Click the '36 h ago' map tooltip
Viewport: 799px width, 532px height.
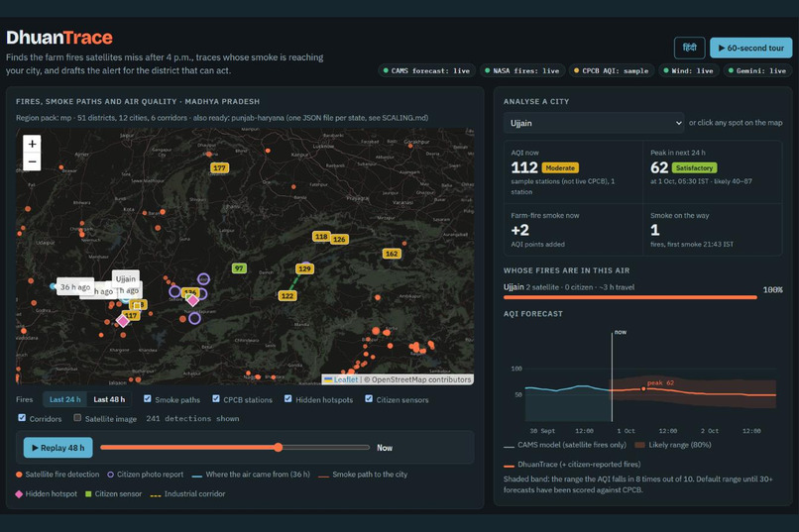(75, 287)
